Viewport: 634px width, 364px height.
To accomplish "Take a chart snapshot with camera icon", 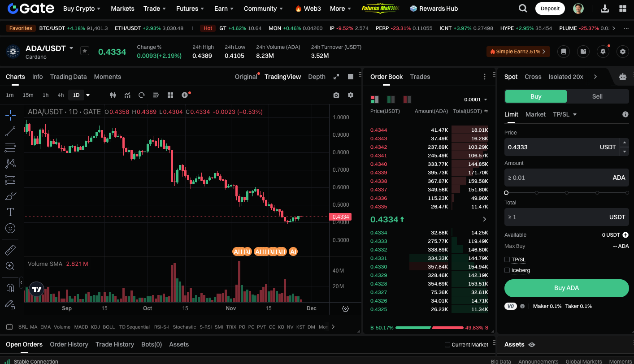I will 336,95.
